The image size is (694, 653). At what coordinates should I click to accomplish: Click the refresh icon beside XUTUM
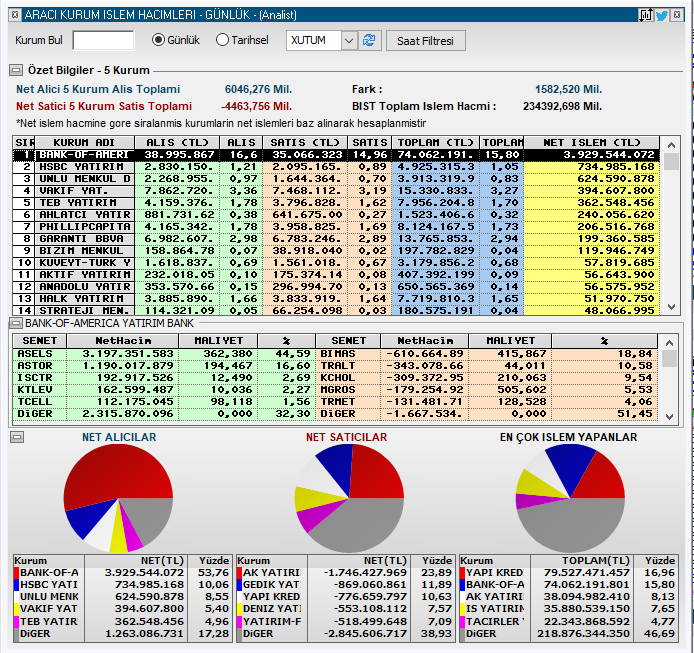[370, 41]
